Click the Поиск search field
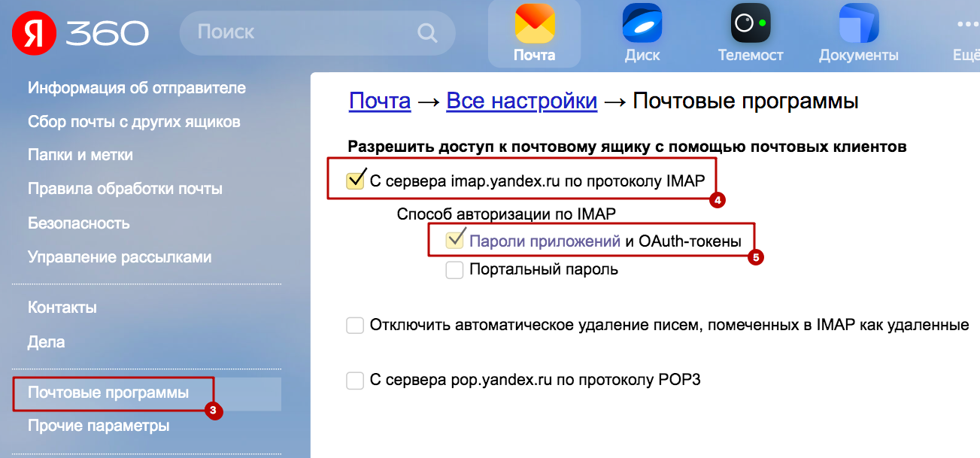980x458 pixels. click(317, 32)
